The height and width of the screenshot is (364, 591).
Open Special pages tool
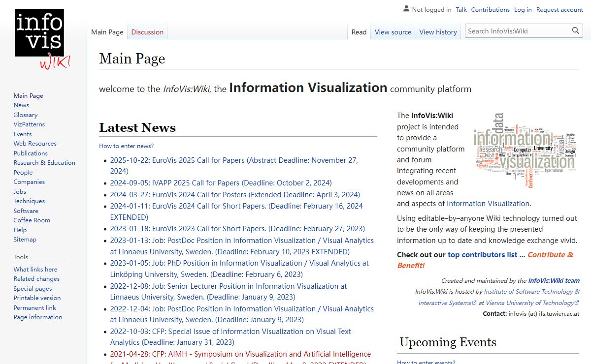pyautogui.click(x=33, y=288)
